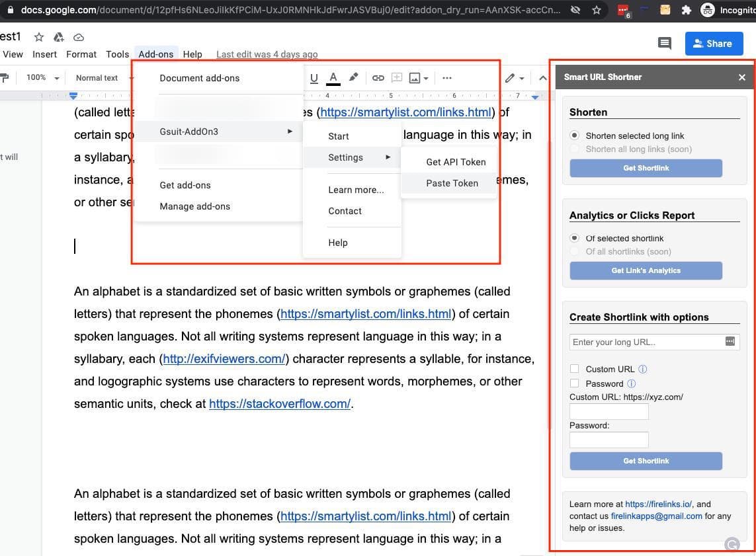This screenshot has width=756, height=556.
Task: Change text color with the A swatch
Action: click(333, 78)
